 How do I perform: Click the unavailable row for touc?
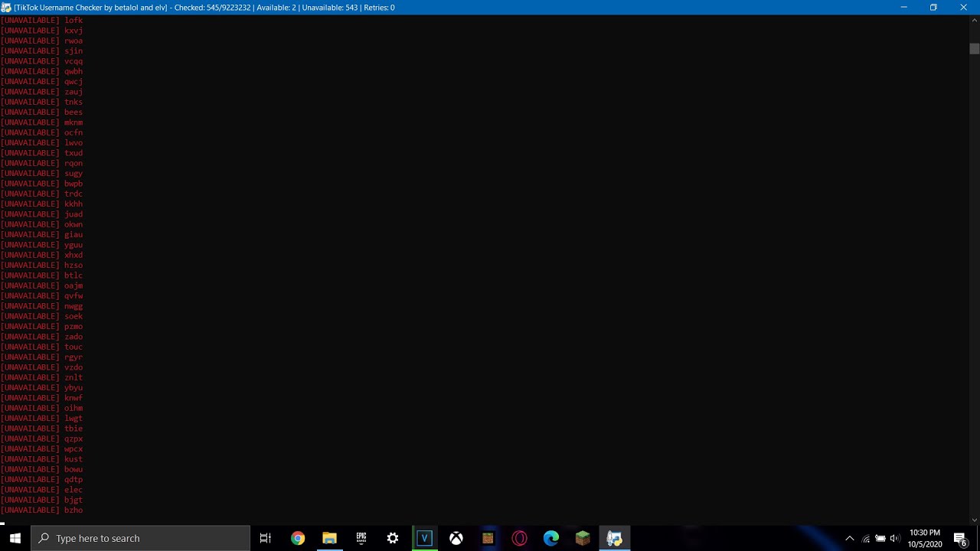pos(41,347)
